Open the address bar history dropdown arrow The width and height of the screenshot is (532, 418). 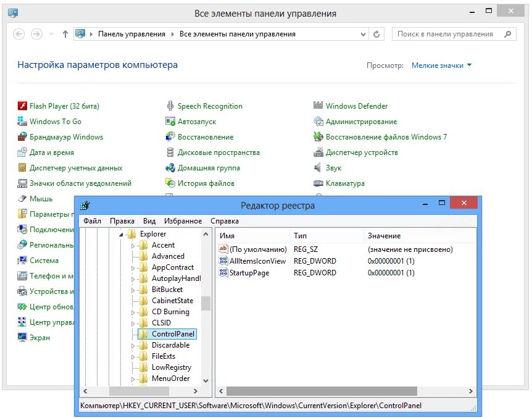363,35
